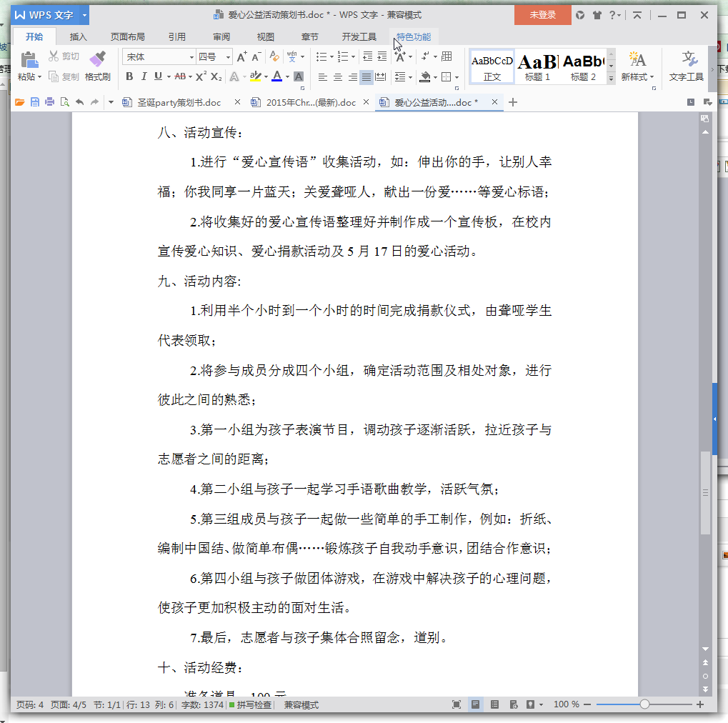Apply superscript X² formatting

[x=201, y=76]
